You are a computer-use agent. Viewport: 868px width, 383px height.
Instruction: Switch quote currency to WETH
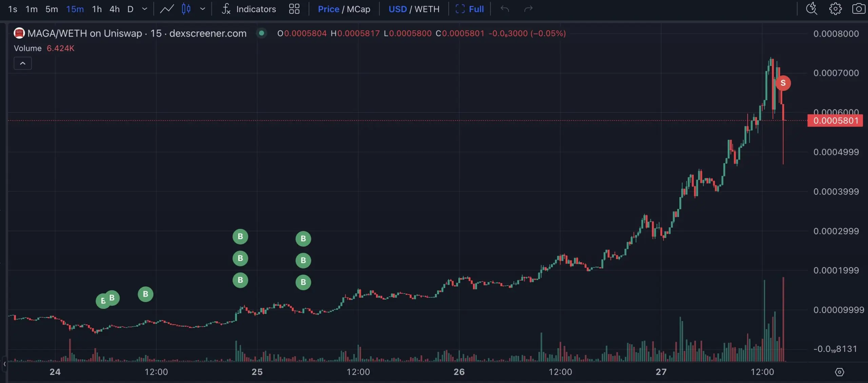[x=427, y=9]
